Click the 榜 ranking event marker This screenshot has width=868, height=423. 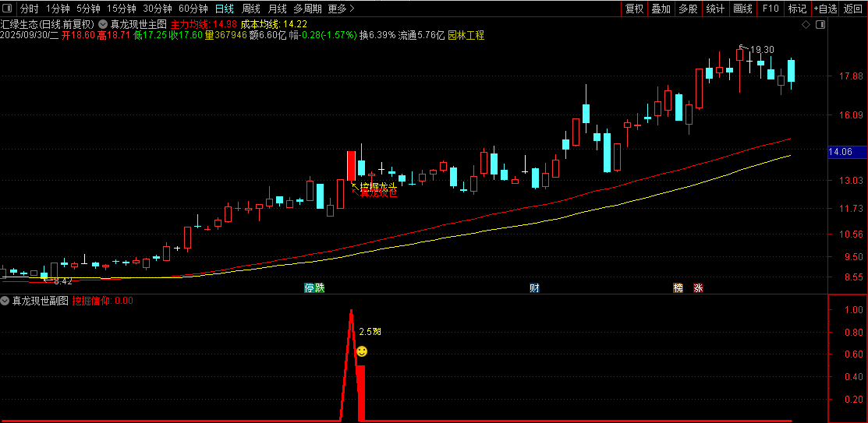click(x=678, y=287)
